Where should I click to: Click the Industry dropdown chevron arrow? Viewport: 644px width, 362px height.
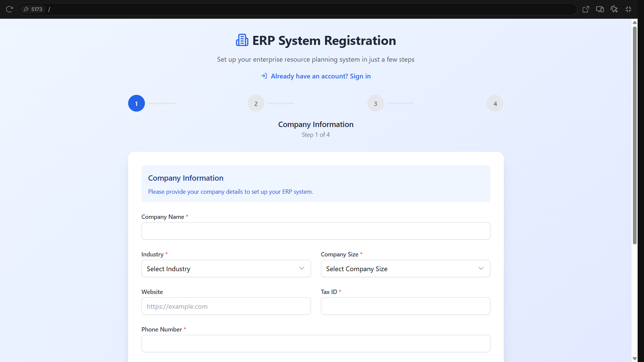coord(302,268)
